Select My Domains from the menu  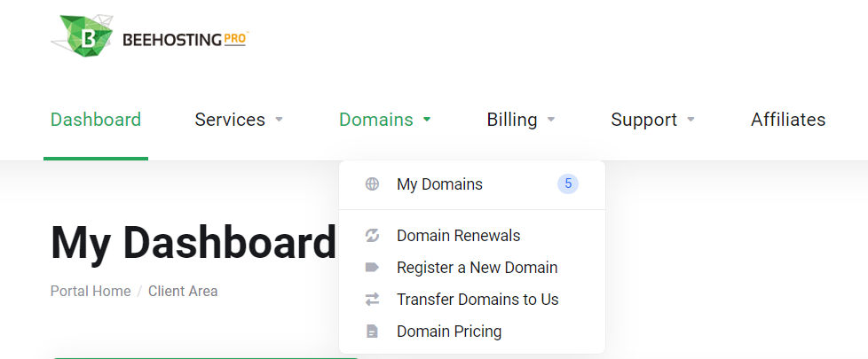439,184
